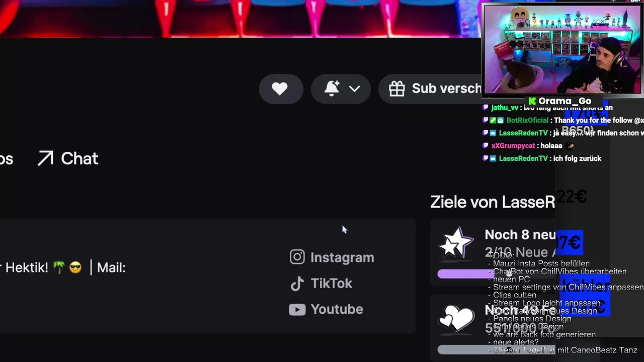Open the TikTok link
Image resolution: width=644 pixels, height=362 pixels.
[x=331, y=284]
